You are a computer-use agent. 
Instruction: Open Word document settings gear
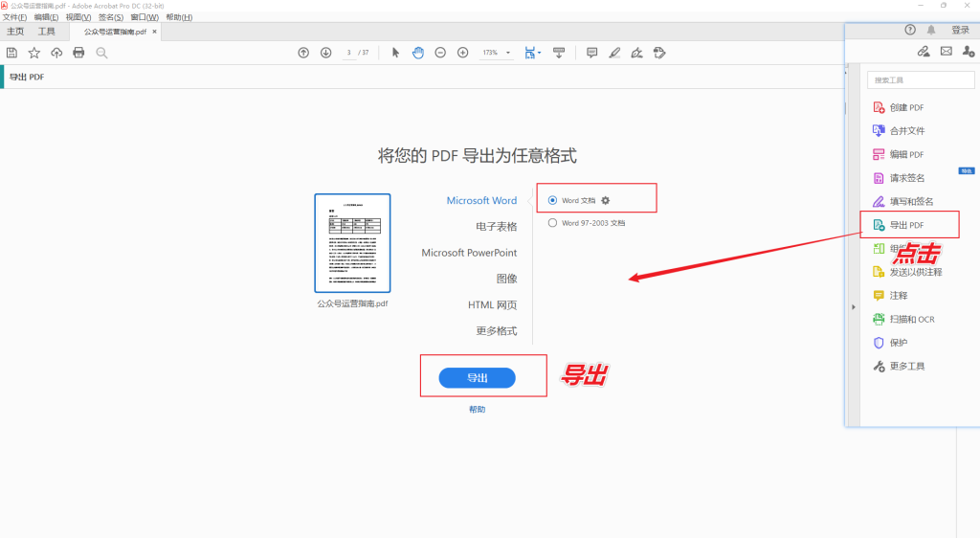(x=605, y=201)
